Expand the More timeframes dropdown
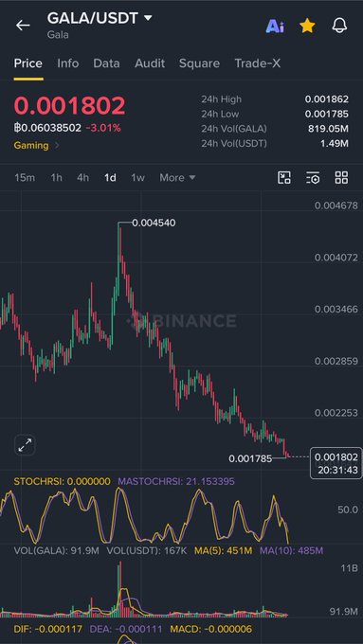This screenshot has width=363, height=644. 177,178
